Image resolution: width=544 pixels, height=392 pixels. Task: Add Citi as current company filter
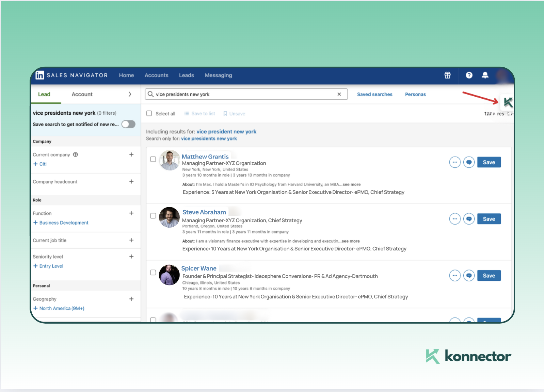click(40, 164)
